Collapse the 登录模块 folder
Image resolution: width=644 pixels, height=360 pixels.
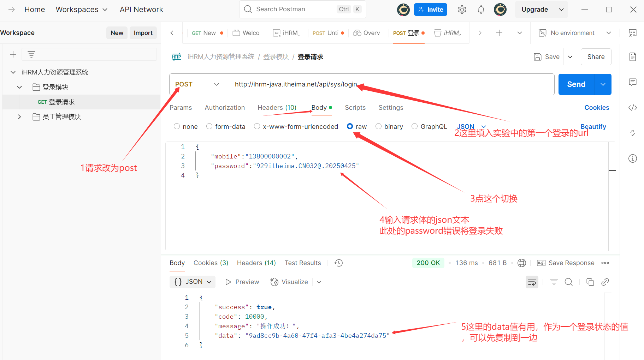(x=19, y=87)
